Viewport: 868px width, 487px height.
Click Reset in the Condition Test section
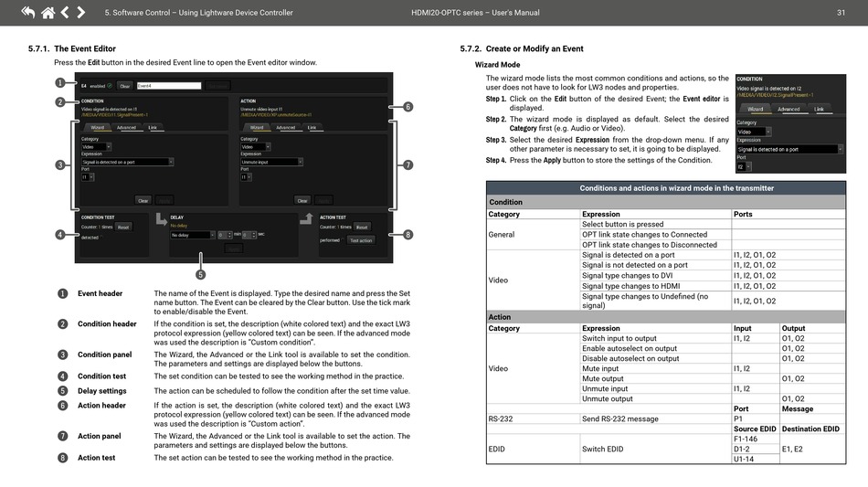(123, 227)
